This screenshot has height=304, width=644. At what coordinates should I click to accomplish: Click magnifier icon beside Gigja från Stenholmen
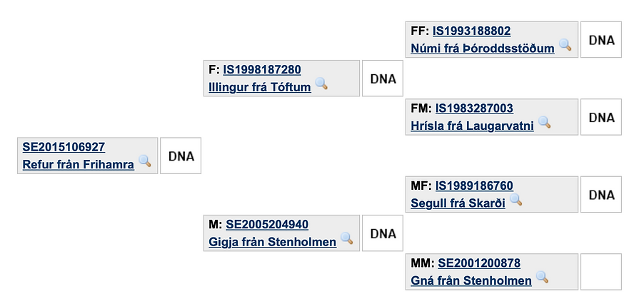[x=346, y=238]
